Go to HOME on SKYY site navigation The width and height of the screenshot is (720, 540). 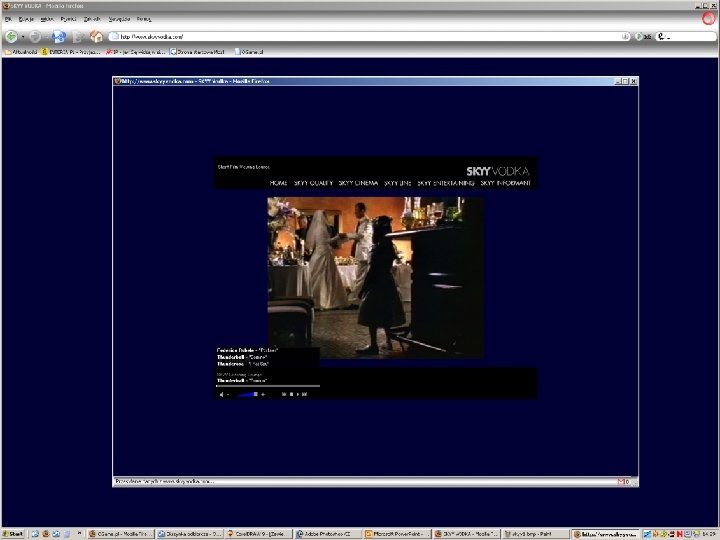[x=278, y=183]
